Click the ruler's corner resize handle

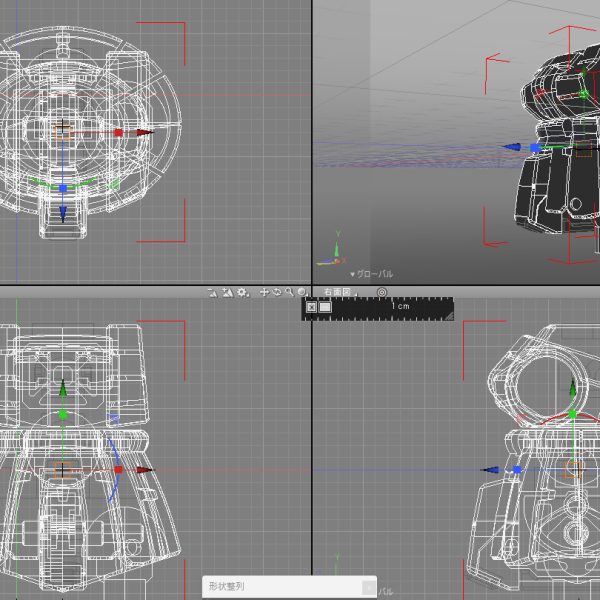(x=449, y=316)
